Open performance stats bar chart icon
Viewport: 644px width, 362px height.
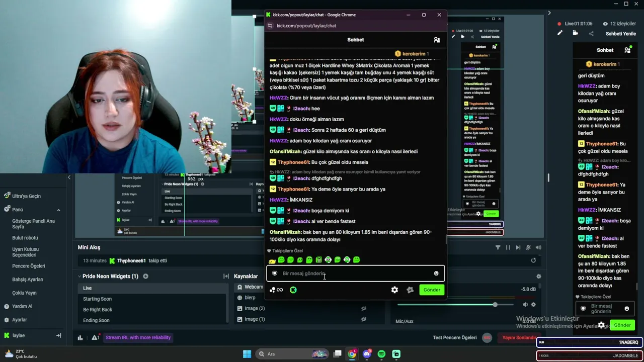click(80, 338)
